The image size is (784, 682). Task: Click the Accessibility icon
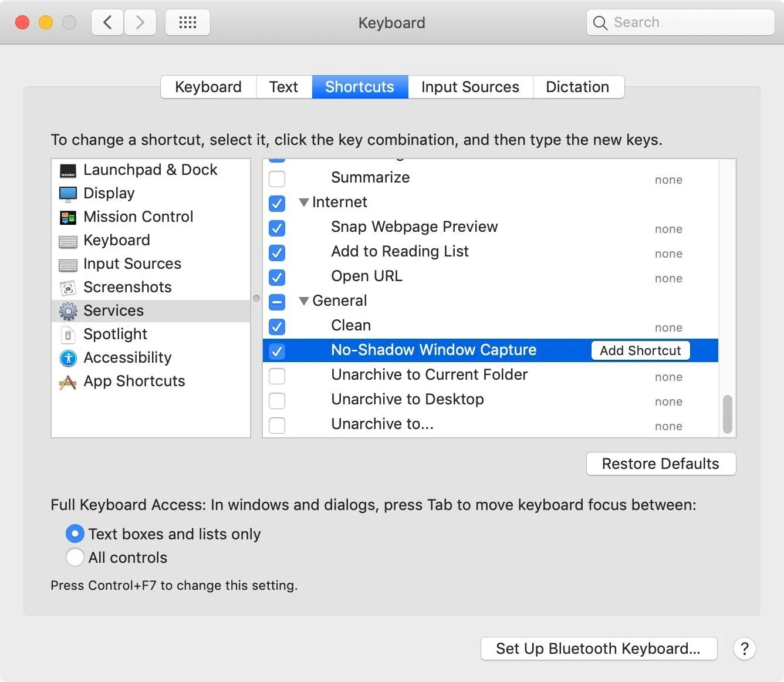[68, 358]
